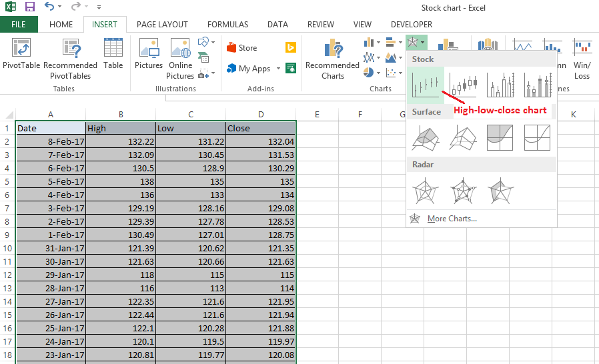
Task: Switch to the VIEW tab
Action: [362, 25]
